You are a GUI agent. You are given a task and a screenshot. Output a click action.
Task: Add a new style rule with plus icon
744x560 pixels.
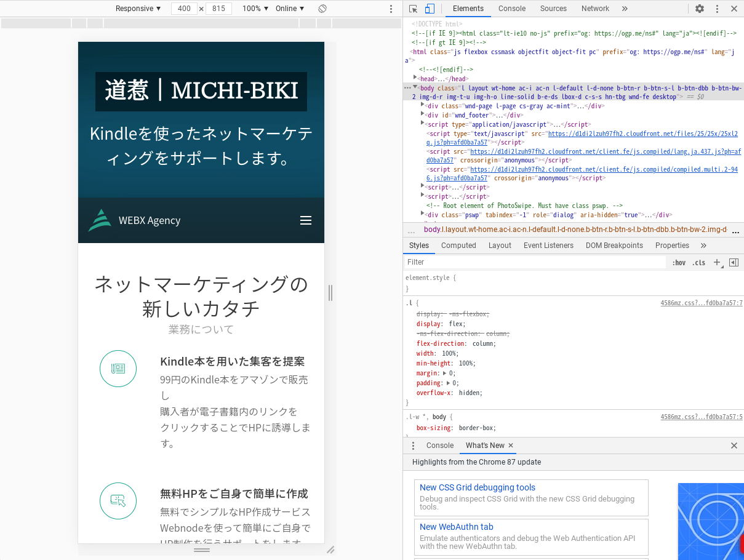point(717,263)
